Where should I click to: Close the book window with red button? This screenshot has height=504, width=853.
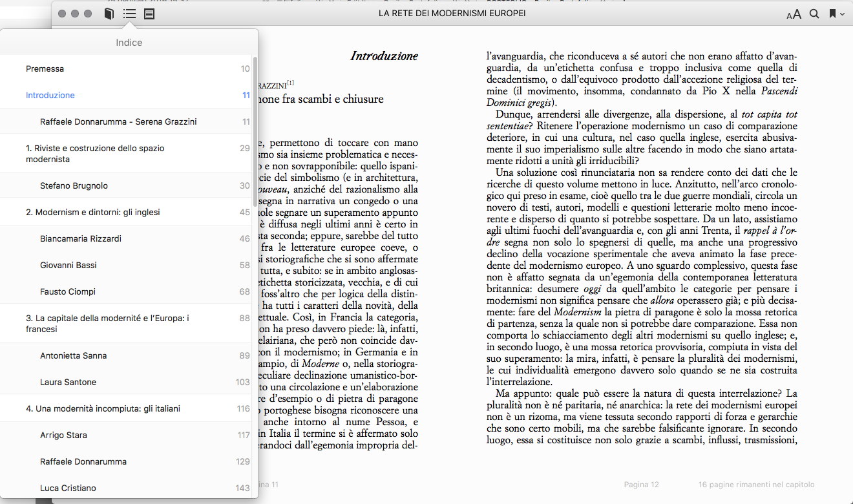tap(62, 14)
